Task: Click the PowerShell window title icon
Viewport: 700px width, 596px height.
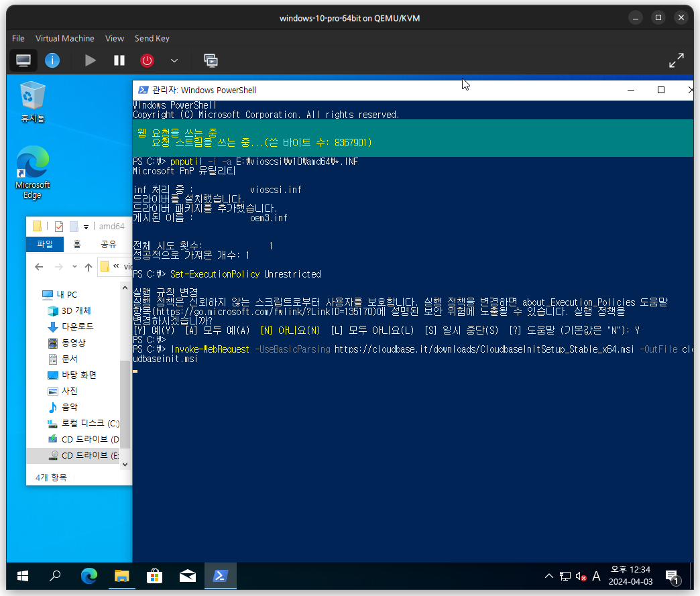Action: click(x=143, y=90)
